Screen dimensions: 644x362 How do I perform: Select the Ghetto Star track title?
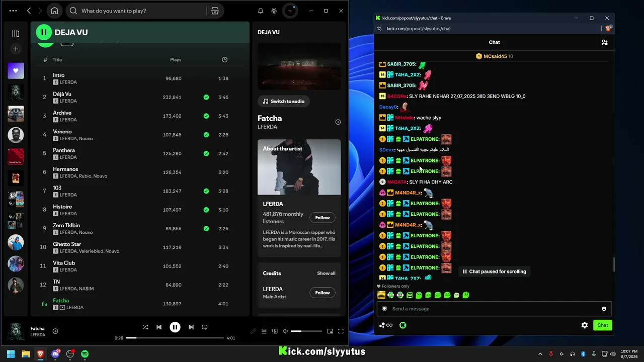(67, 244)
